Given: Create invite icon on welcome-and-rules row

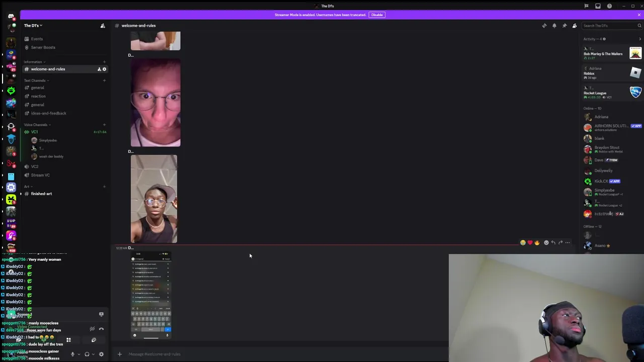Looking at the screenshot, I should (99, 69).
